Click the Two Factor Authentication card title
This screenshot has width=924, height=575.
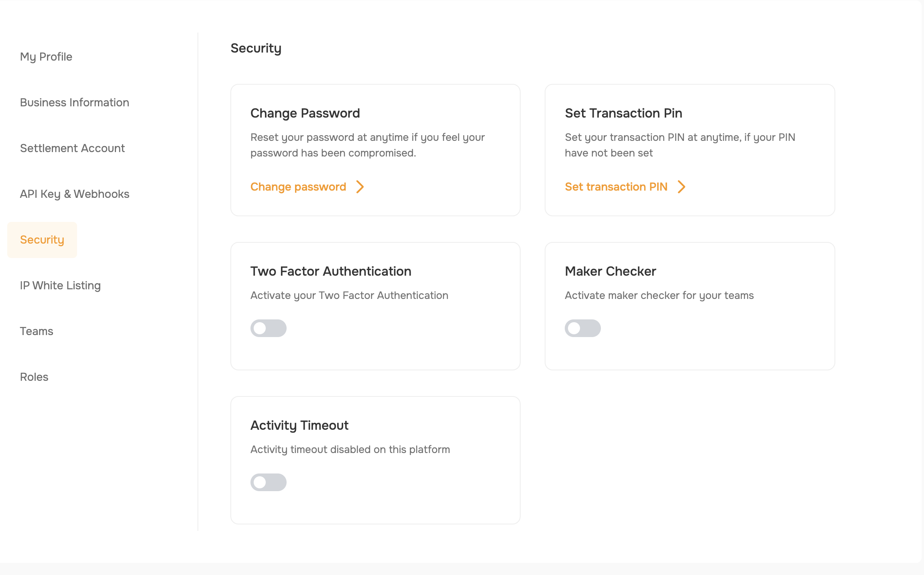point(331,271)
